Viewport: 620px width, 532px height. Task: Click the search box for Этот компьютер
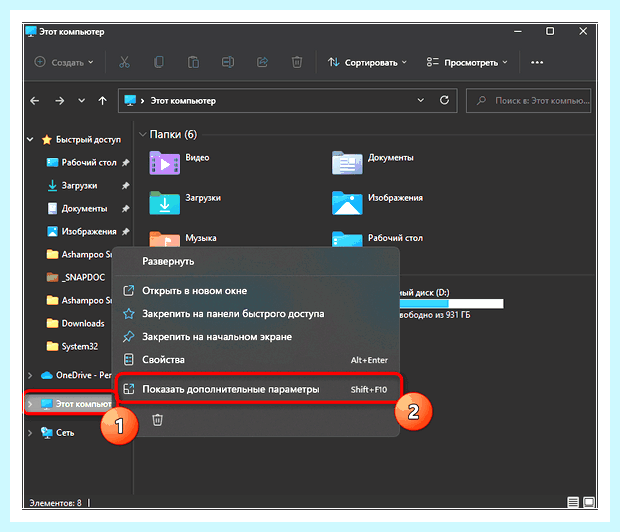(x=529, y=101)
